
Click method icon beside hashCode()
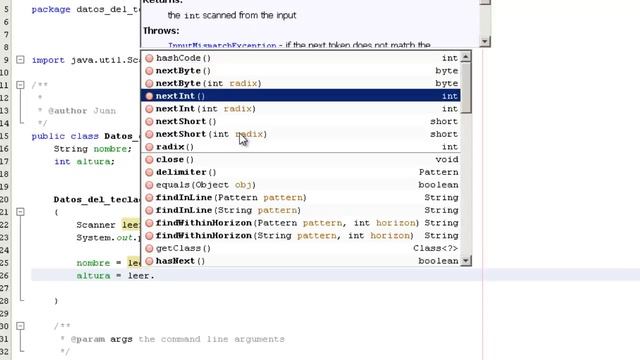(149, 58)
